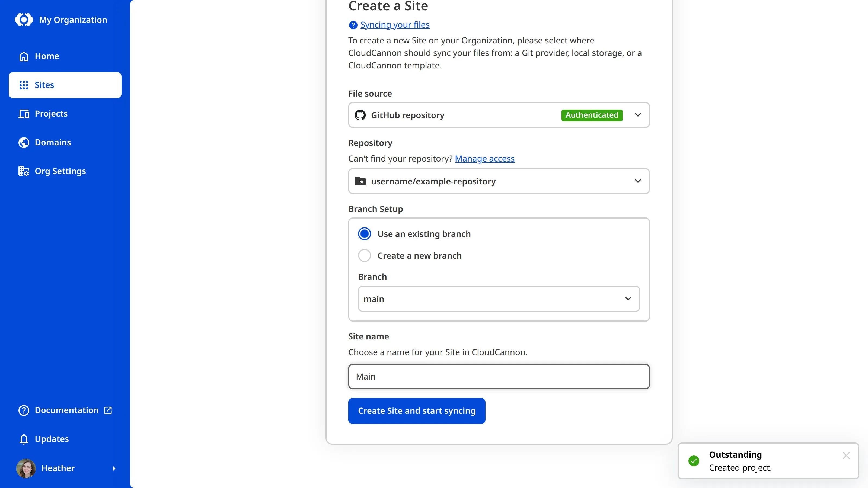
Task: Select Use an existing branch option
Action: (365, 234)
